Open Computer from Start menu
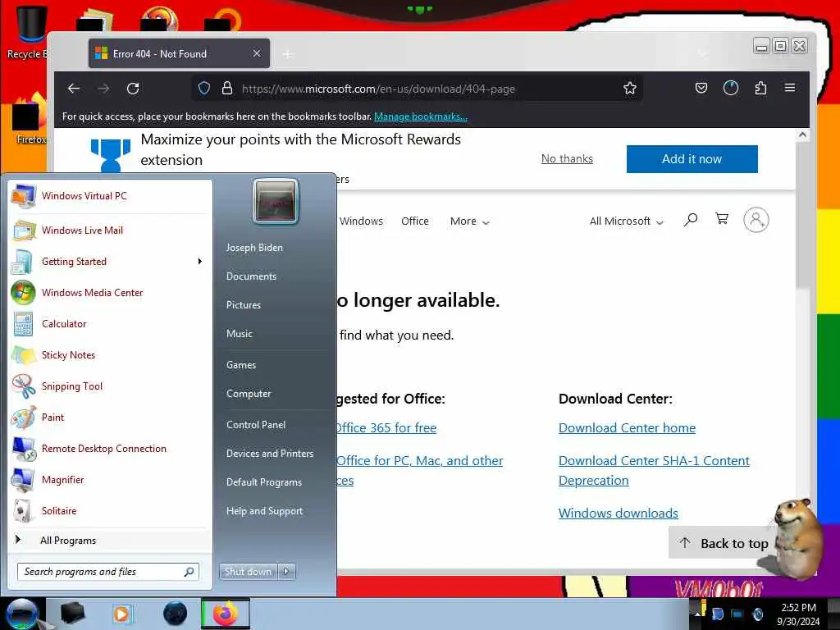The height and width of the screenshot is (630, 840). [x=249, y=394]
